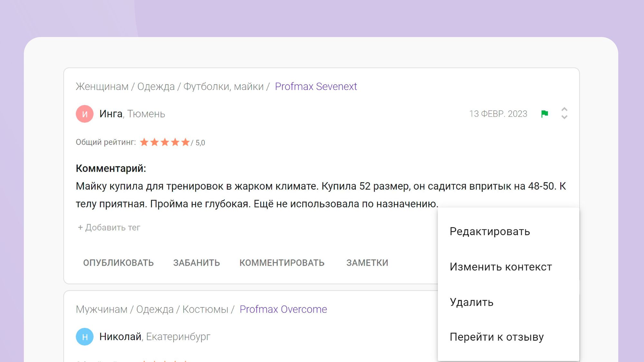Open the Profmax Overcome product link
Image resolution: width=644 pixels, height=362 pixels.
pos(283,309)
